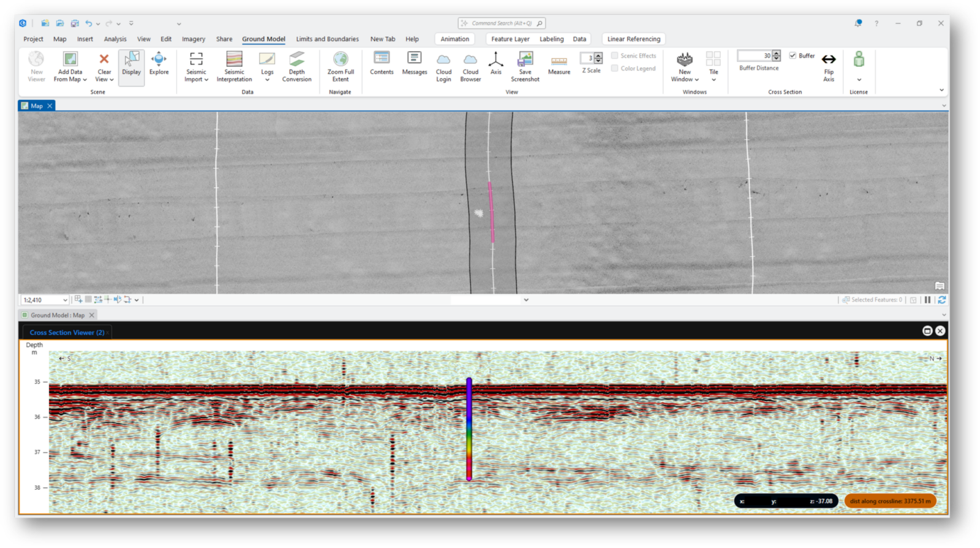
Task: Switch to the Linear Referencing tab
Action: (x=633, y=39)
